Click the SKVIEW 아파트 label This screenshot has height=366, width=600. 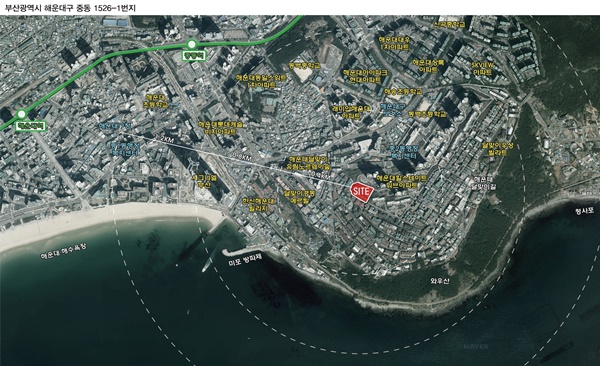483,68
